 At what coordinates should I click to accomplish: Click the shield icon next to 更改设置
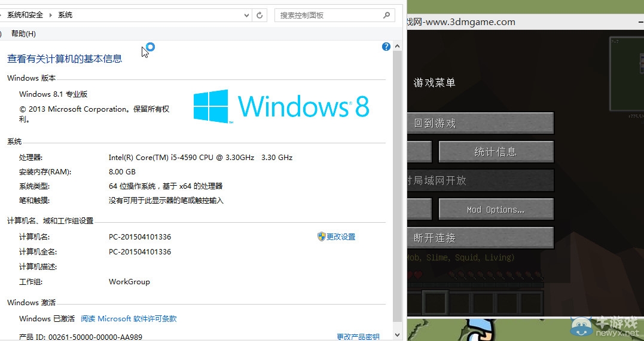[321, 236]
